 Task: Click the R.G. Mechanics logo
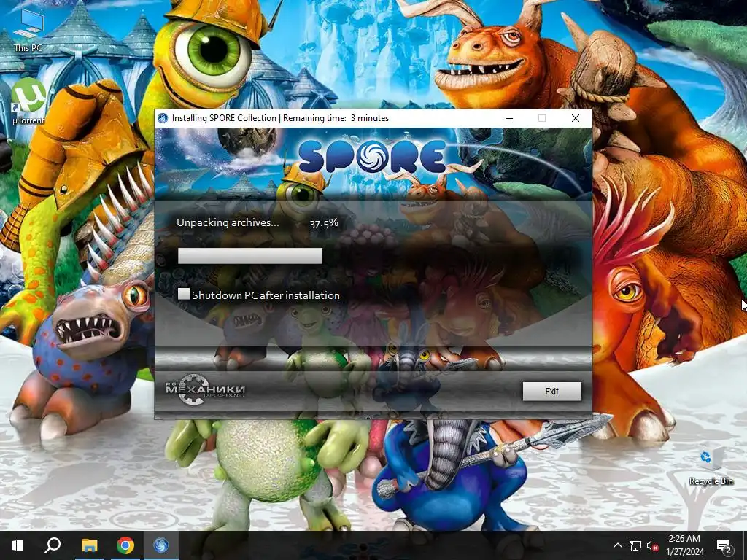(205, 389)
